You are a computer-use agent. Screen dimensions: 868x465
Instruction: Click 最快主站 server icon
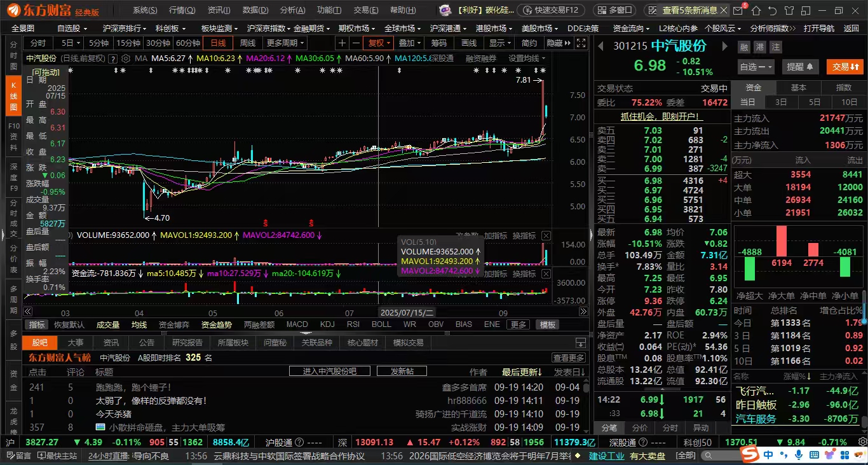click(57, 455)
